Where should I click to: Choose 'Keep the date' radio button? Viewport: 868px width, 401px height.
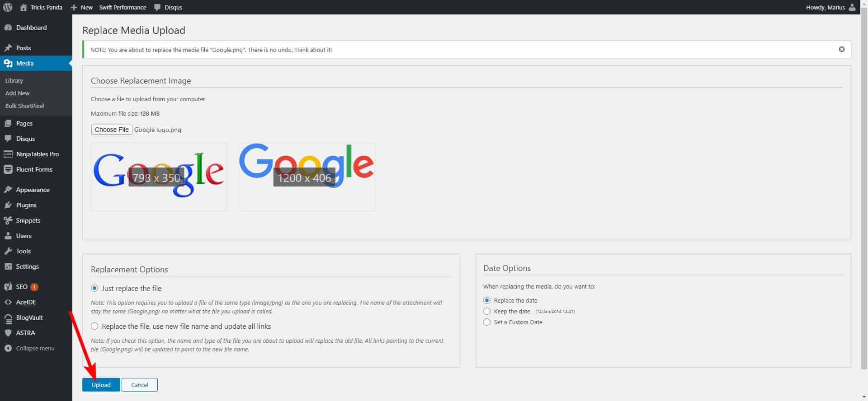(x=487, y=311)
